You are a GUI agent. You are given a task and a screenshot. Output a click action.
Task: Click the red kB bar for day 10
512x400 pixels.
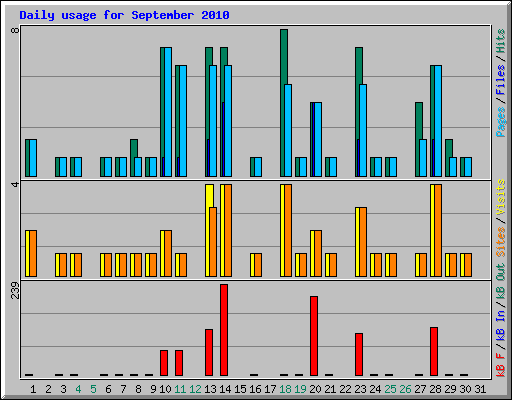tap(164, 363)
